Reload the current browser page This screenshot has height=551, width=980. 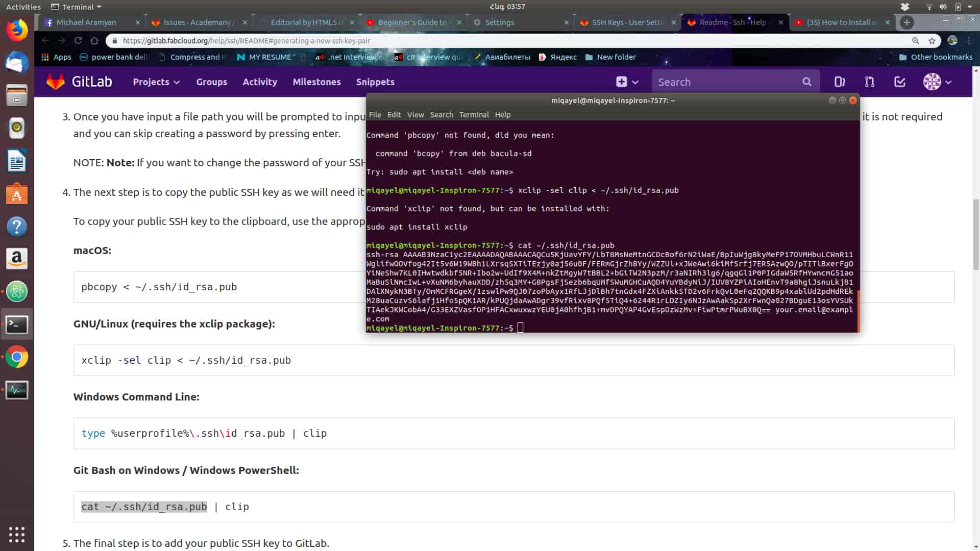coord(78,41)
